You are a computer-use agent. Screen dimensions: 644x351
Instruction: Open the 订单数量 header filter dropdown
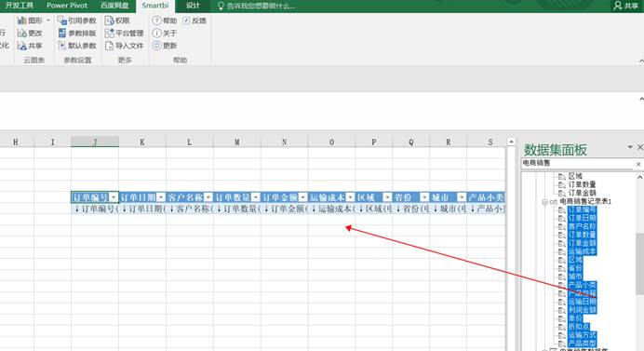click(256, 197)
